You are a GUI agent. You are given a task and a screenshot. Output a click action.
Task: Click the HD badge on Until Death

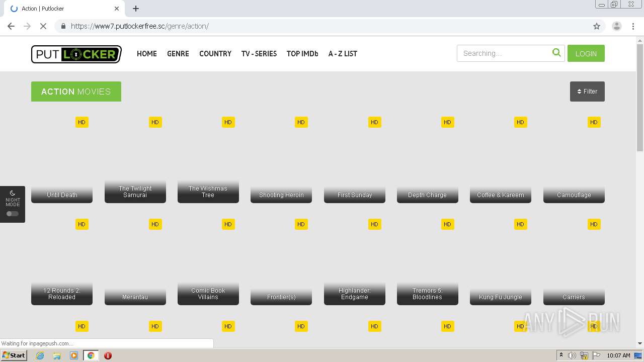click(x=82, y=122)
